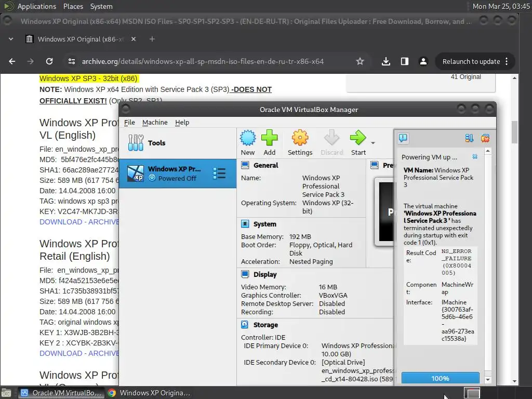Screen dimensions: 532x399
Task: Open Chrome downloads icon
Action: click(x=386, y=61)
